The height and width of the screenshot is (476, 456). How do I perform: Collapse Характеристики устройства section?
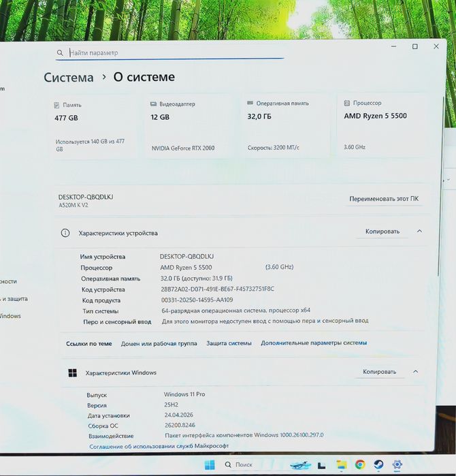tap(419, 232)
